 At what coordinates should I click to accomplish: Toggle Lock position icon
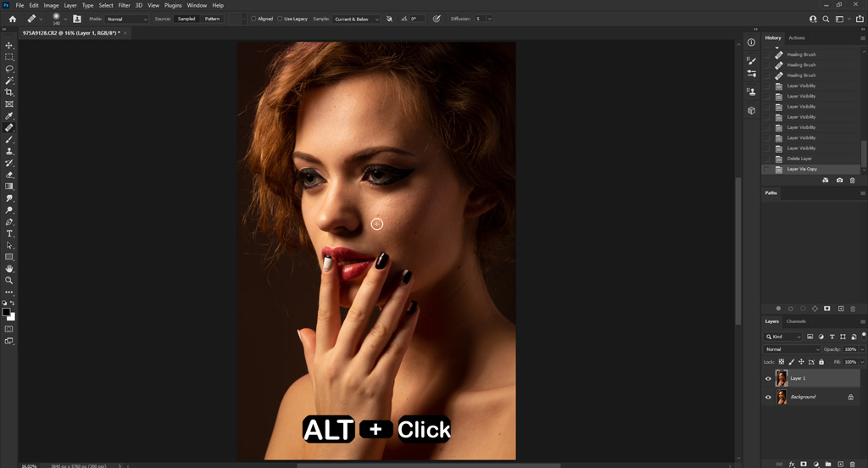click(801, 362)
